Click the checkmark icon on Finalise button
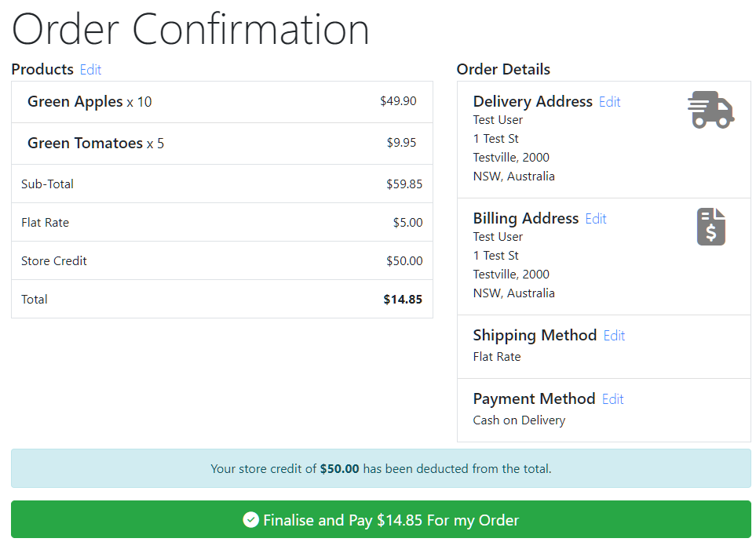Viewport: 756px width, 542px height. (x=250, y=520)
